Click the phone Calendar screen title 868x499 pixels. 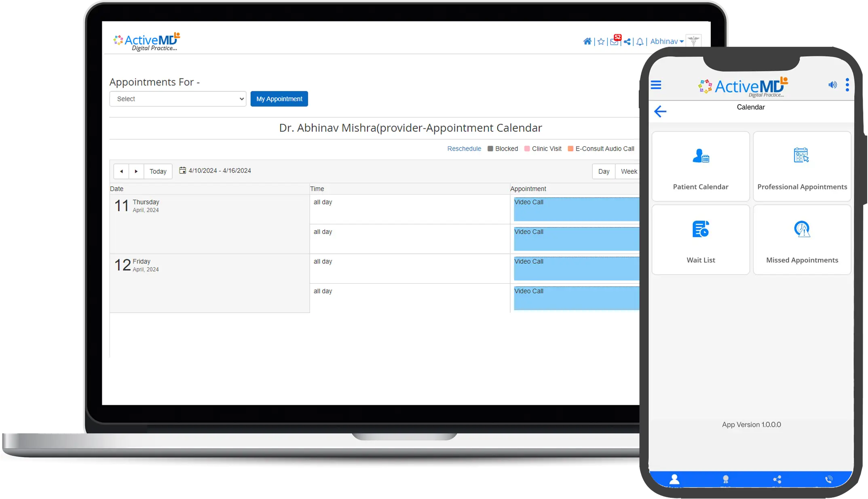tap(750, 107)
